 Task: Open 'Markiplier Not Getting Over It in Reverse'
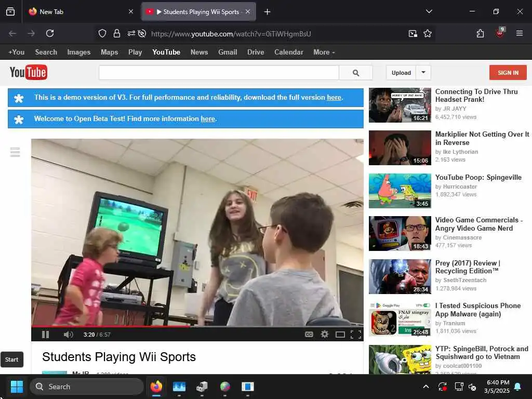tap(482, 138)
